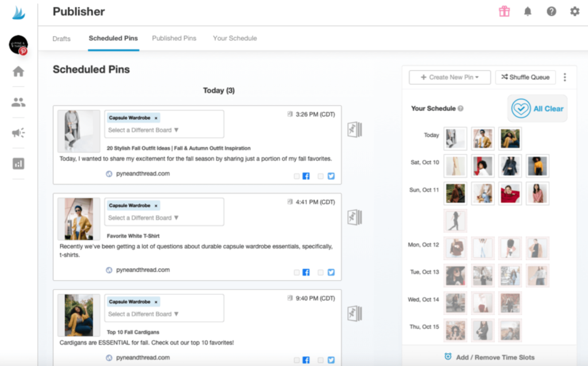Select the Scheduled Pins tab

[113, 38]
